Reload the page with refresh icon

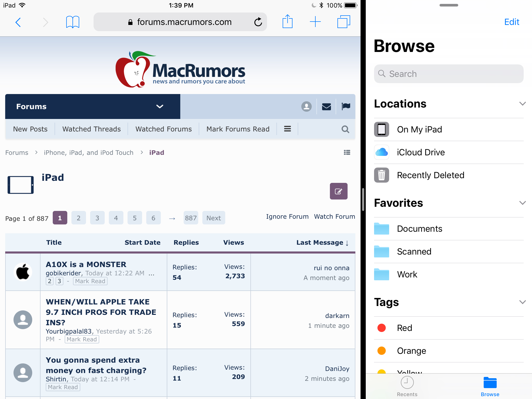pyautogui.click(x=258, y=22)
